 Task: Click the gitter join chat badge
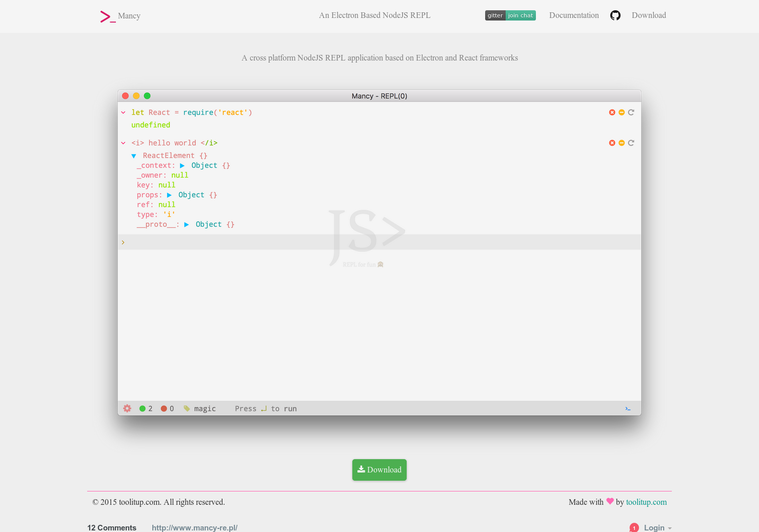pos(510,15)
